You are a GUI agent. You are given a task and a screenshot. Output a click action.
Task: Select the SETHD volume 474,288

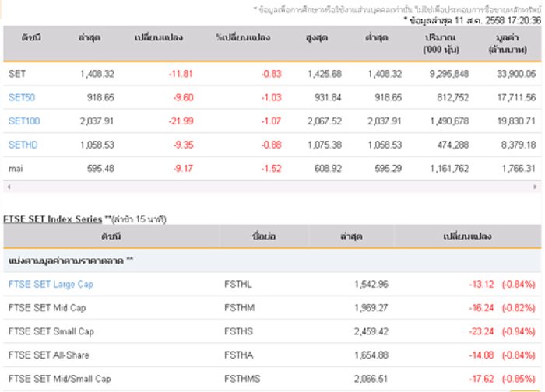pos(453,145)
